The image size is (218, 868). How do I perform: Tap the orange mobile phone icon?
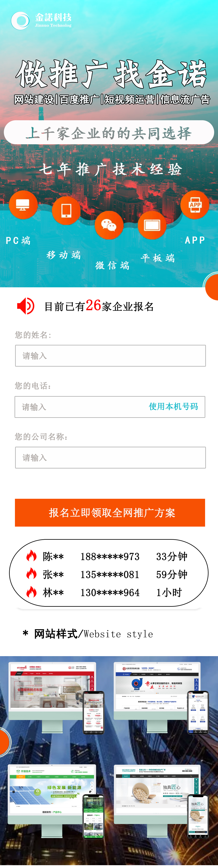(66, 210)
